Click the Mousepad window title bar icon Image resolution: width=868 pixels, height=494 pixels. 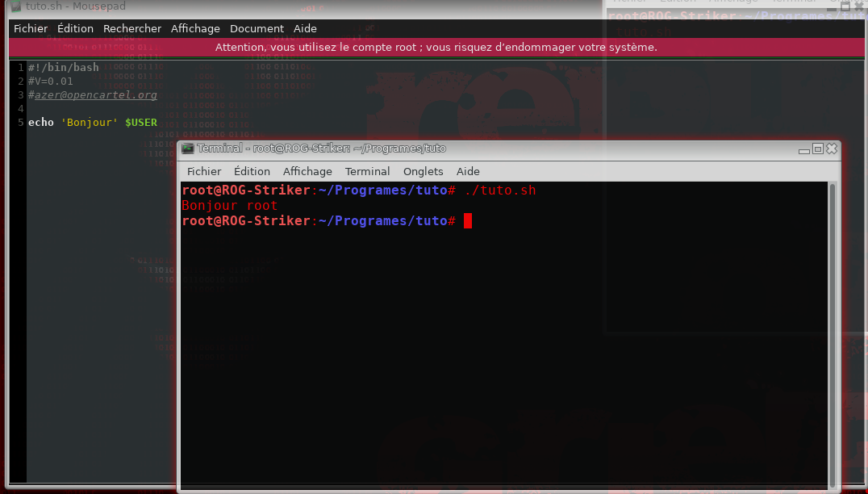click(16, 6)
